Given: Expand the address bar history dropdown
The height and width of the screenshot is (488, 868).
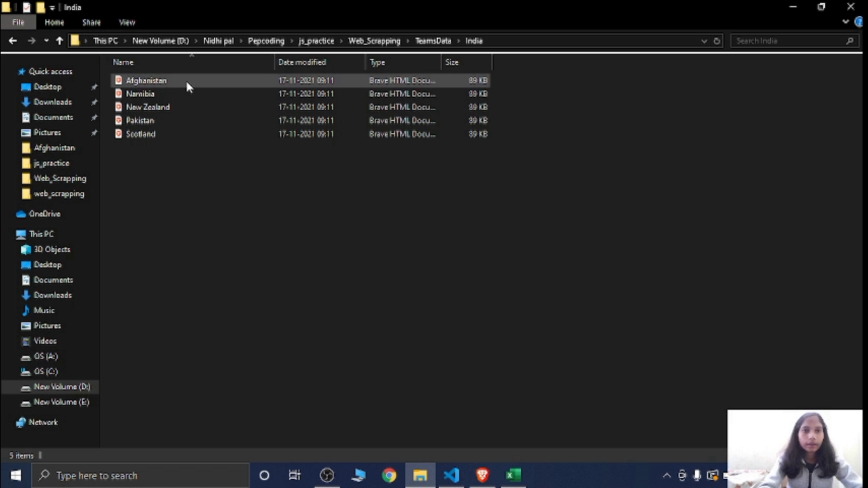Looking at the screenshot, I should coord(704,41).
